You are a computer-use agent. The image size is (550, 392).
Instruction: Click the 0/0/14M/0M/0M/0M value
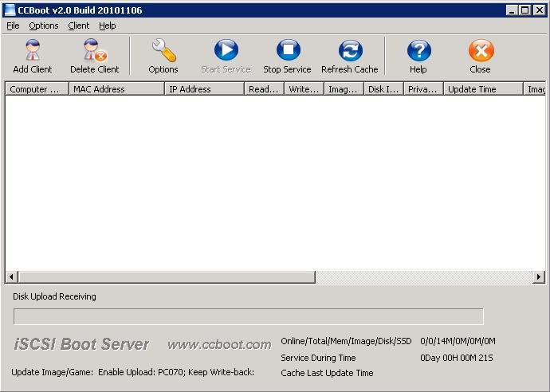point(458,341)
